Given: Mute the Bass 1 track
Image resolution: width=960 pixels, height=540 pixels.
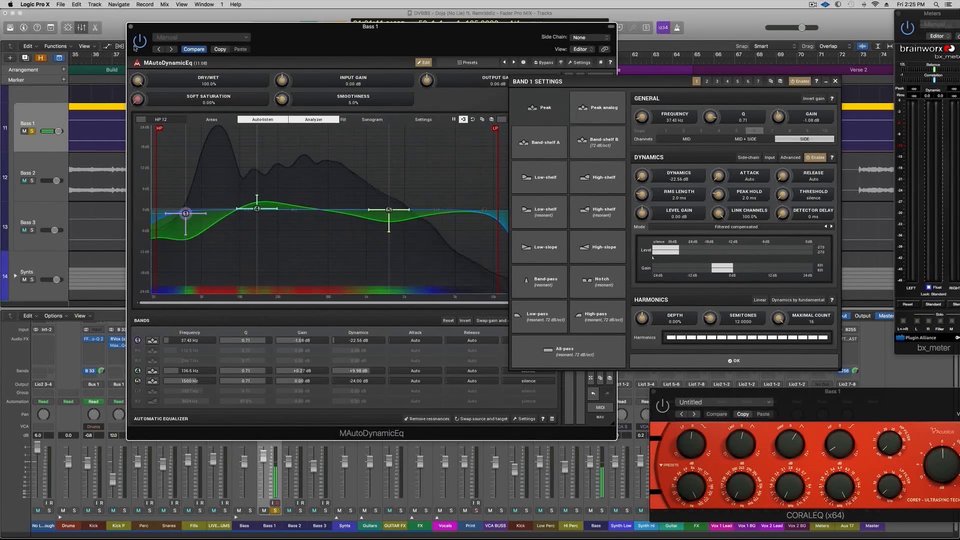Looking at the screenshot, I should tap(24, 131).
